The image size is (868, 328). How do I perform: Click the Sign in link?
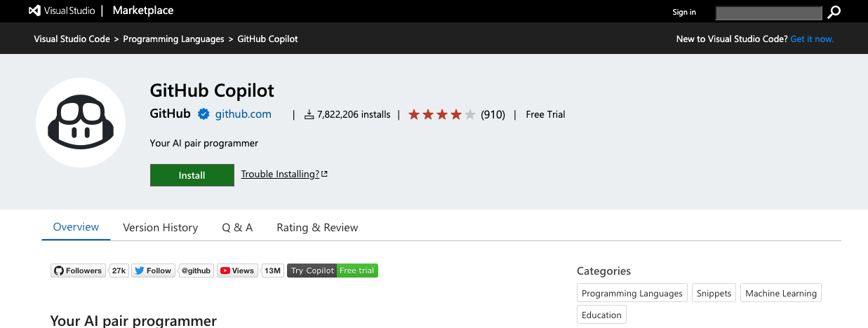pos(684,12)
